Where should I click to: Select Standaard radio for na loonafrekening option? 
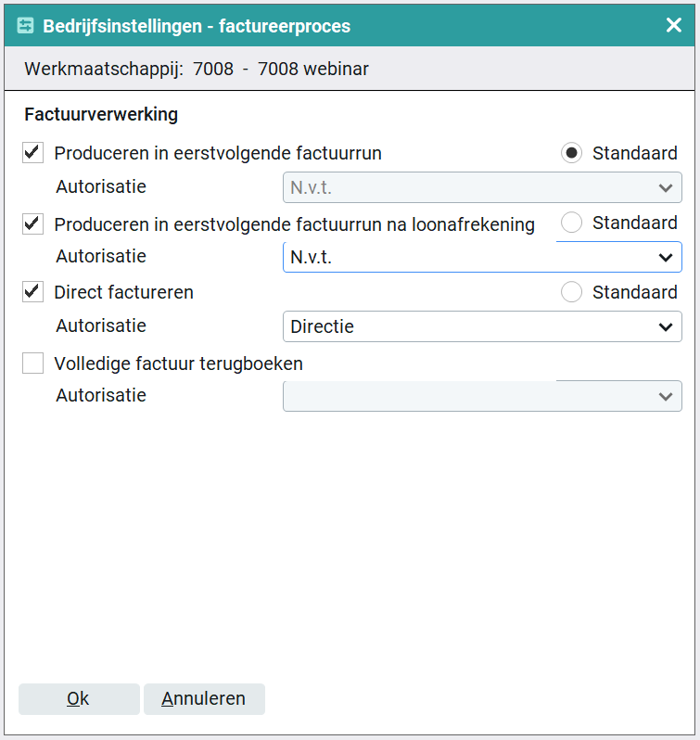(571, 223)
